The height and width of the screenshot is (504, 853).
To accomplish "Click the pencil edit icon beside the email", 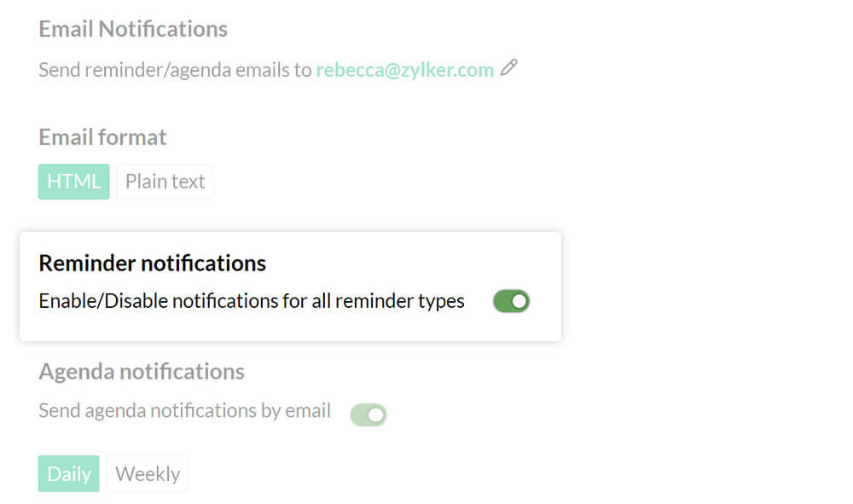I will tap(509, 68).
